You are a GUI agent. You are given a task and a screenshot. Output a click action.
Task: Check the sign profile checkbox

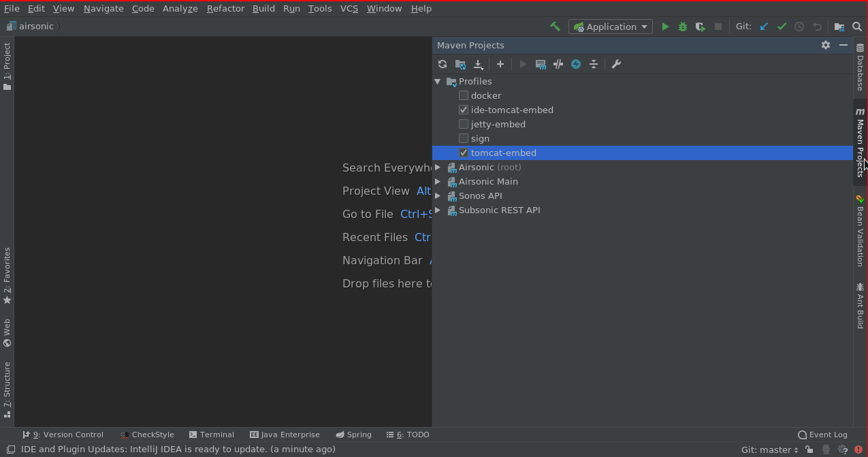click(x=464, y=138)
